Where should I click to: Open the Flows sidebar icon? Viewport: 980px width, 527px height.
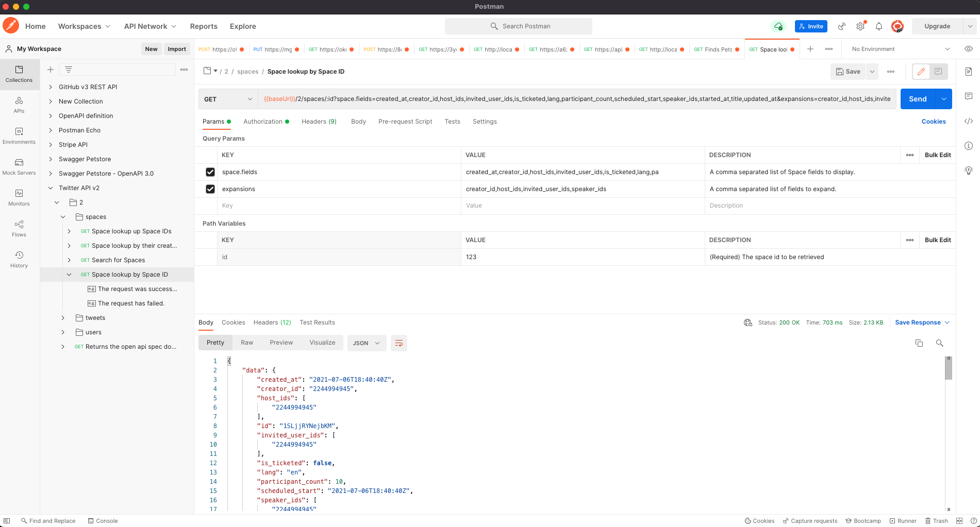19,228
